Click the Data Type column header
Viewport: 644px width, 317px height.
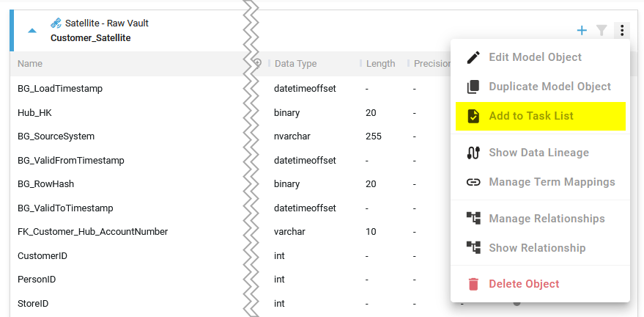point(295,64)
